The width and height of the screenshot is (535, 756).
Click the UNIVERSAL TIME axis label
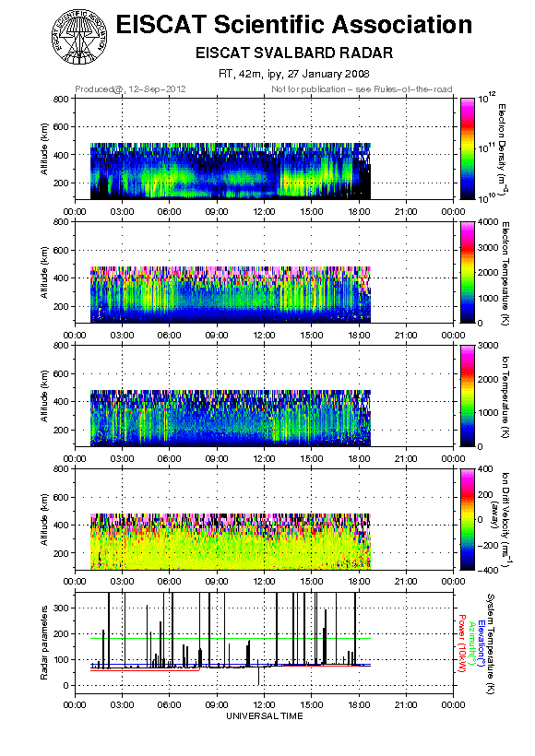pyautogui.click(x=265, y=716)
